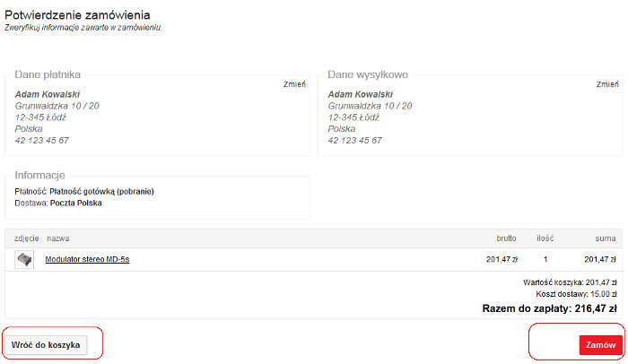Click Zmień in the Dane wysyłkowe box

coord(607,84)
